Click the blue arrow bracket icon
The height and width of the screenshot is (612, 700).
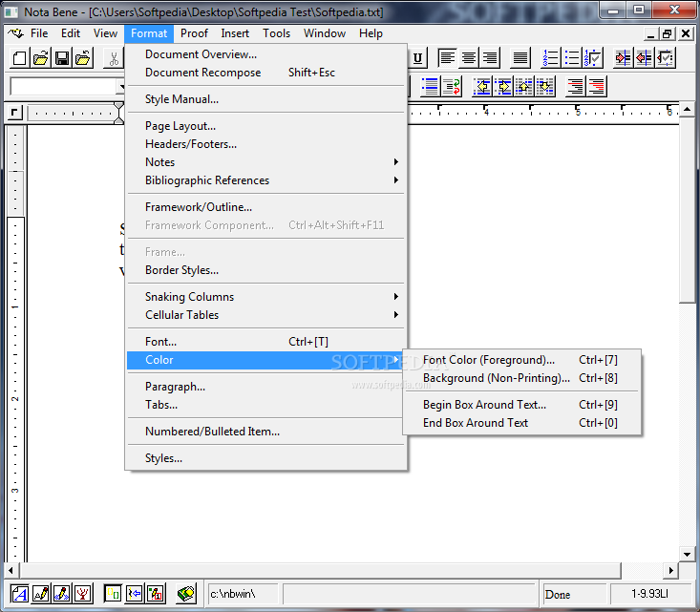(x=135, y=594)
